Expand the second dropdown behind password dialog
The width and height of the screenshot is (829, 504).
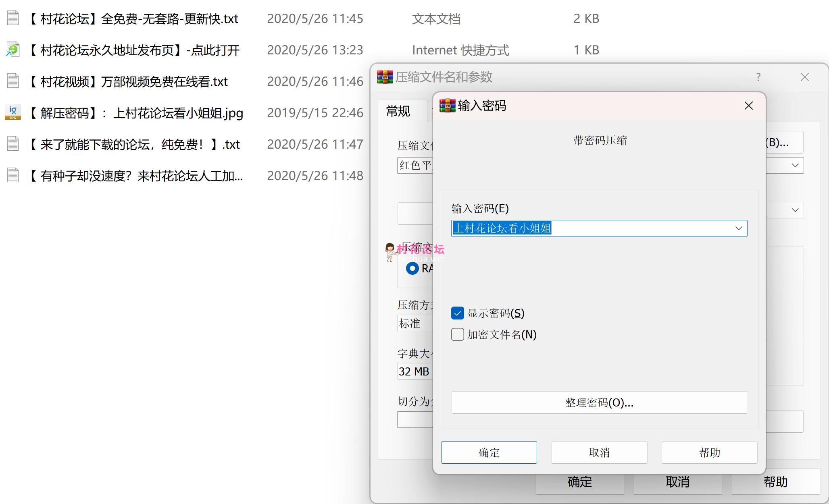point(795,210)
